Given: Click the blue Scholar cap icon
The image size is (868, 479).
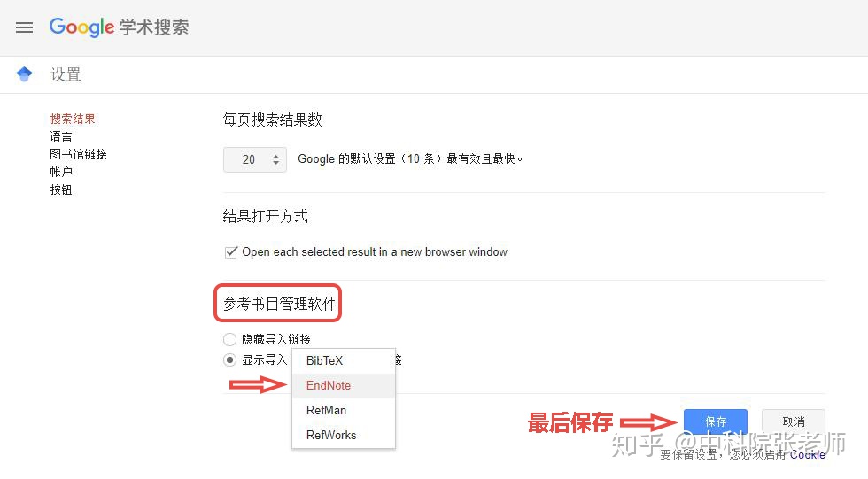Looking at the screenshot, I should 25,74.
